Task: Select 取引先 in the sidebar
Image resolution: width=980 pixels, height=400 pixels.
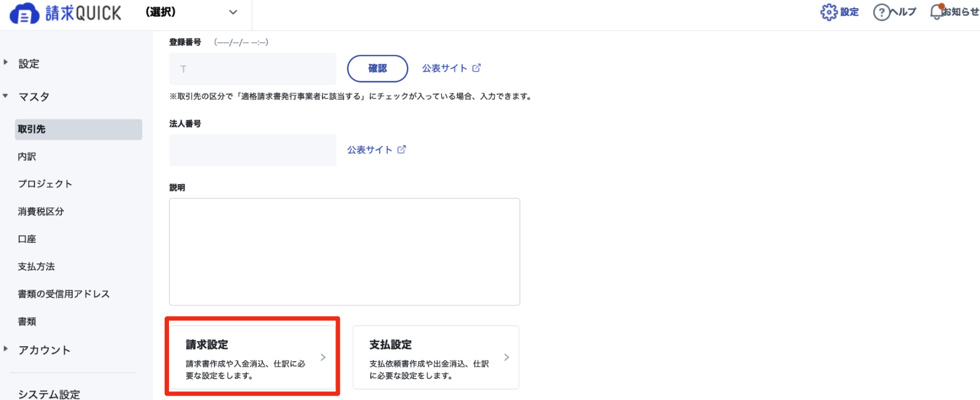Action: click(78, 130)
